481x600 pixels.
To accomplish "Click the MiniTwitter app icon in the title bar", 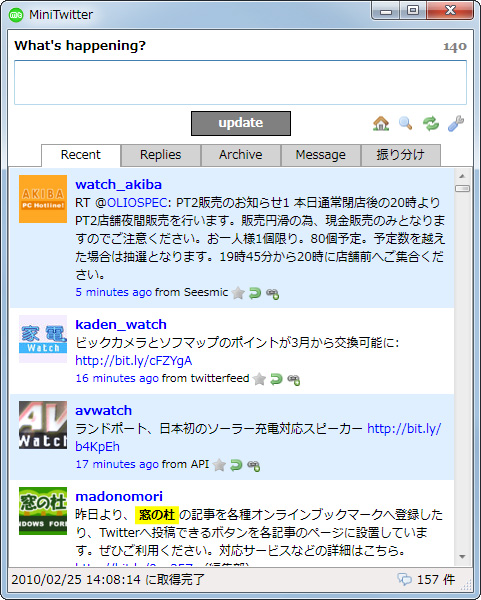I will pyautogui.click(x=16, y=15).
